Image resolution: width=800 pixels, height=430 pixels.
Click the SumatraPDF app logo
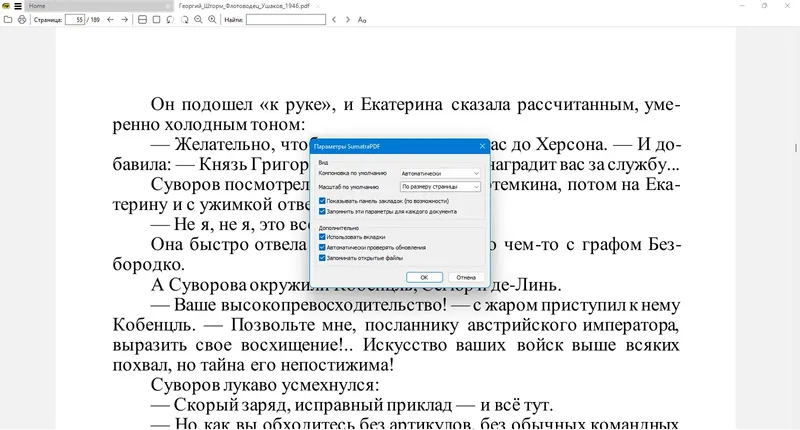[6, 6]
